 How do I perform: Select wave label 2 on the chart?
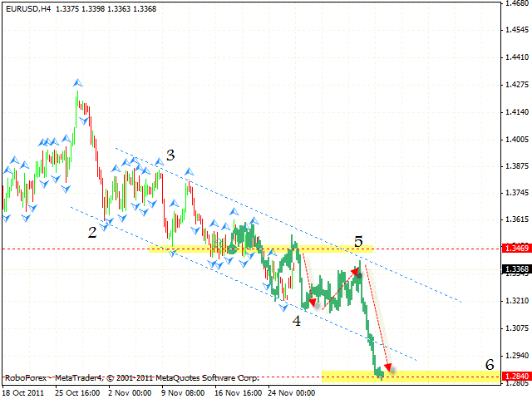pos(92,233)
